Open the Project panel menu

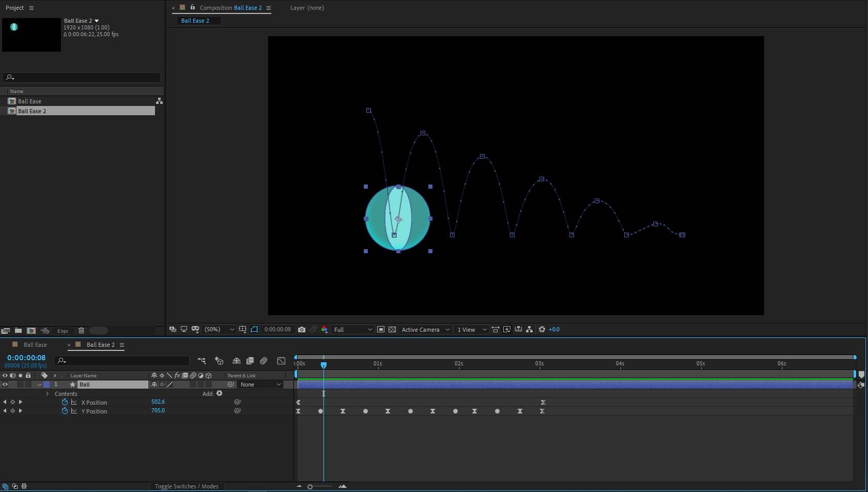tap(32, 8)
